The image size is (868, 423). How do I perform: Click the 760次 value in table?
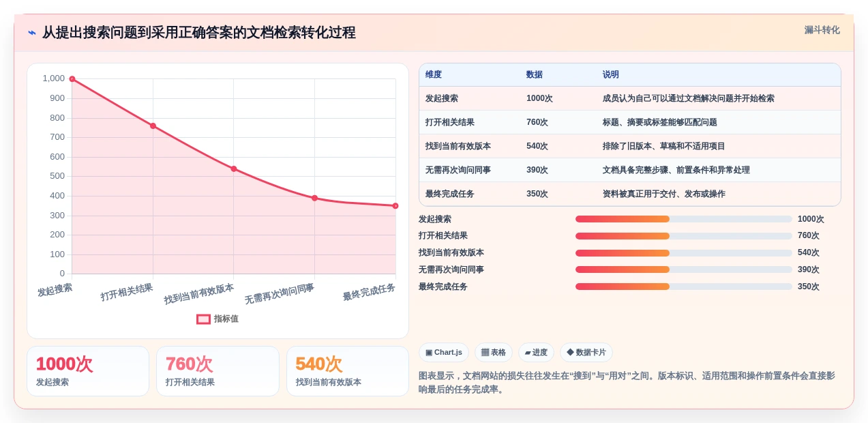point(537,122)
